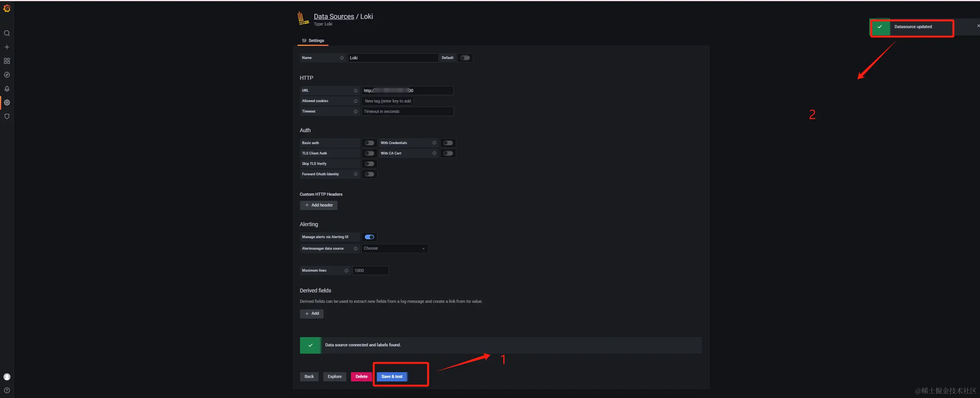Open the Alerting bell icon
This screenshot has height=398, width=980.
point(7,89)
